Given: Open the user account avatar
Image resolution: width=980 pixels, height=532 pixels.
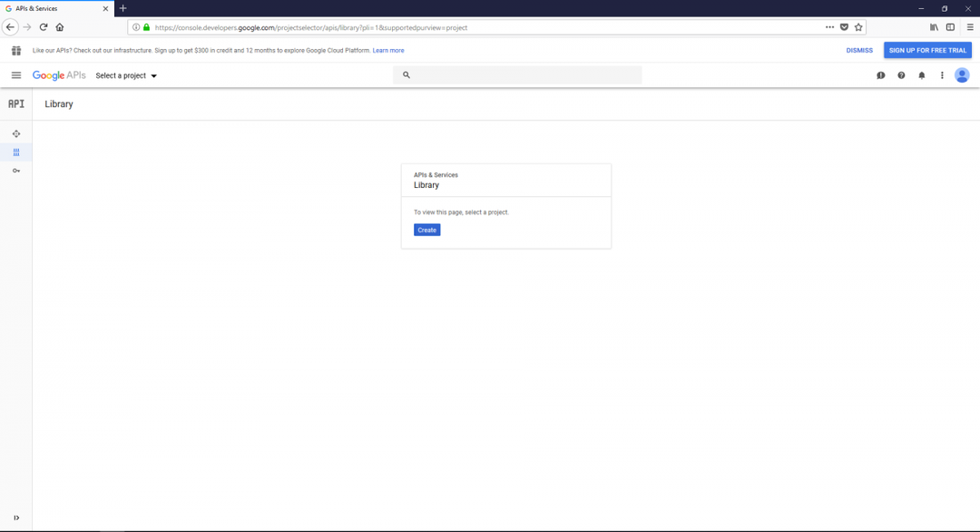Looking at the screenshot, I should 962,75.
